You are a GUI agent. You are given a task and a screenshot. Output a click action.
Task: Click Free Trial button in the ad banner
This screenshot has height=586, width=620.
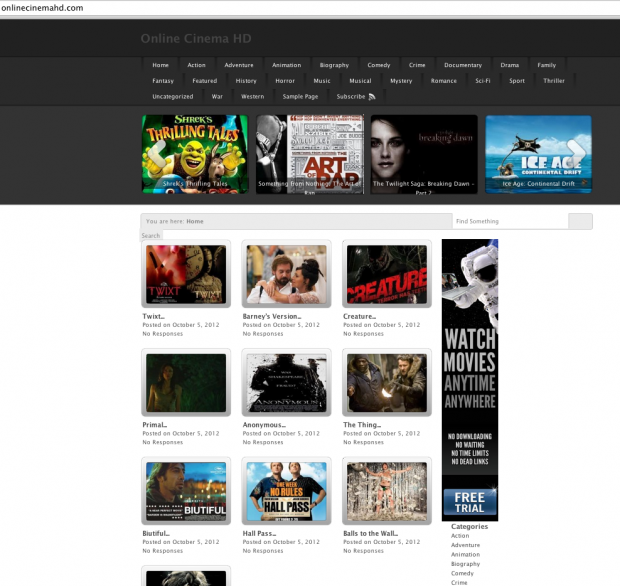(x=470, y=503)
